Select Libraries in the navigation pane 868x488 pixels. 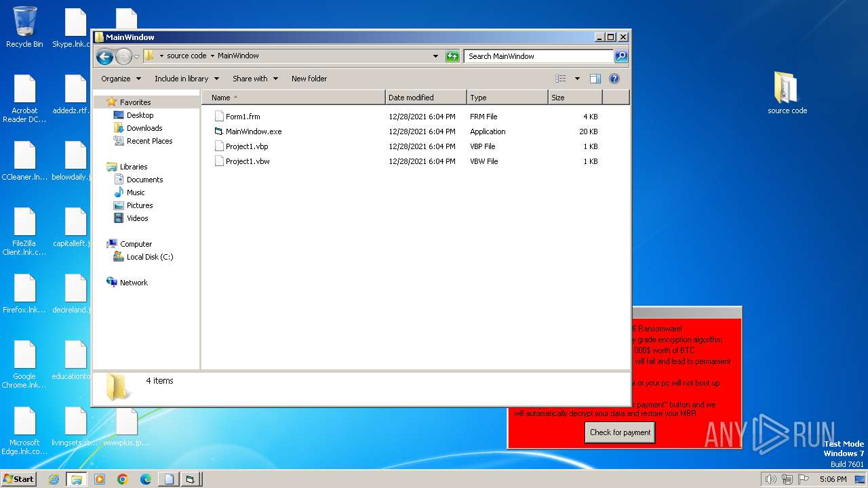click(x=134, y=167)
